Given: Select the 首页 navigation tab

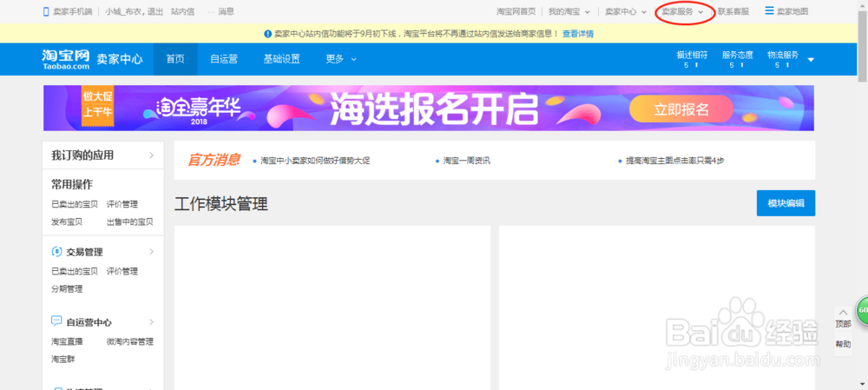Looking at the screenshot, I should click(175, 59).
